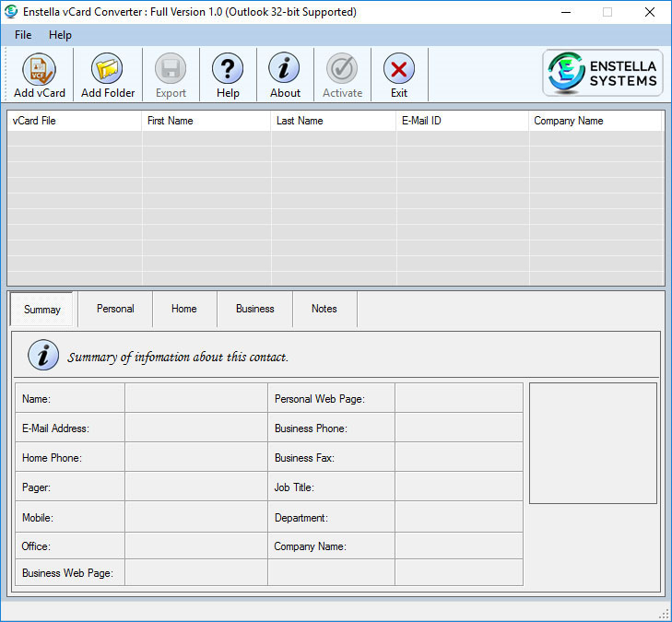Open the Business tab
Image resolution: width=672 pixels, height=622 pixels.
click(254, 309)
